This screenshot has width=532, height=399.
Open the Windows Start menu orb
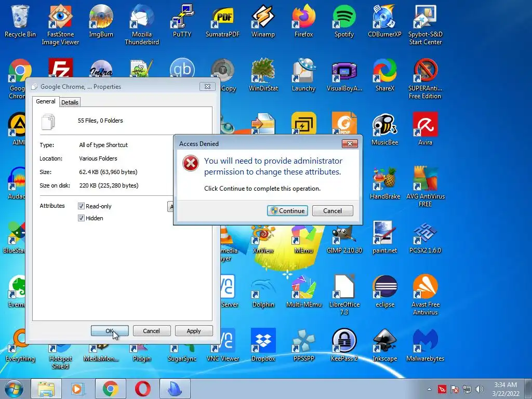(x=14, y=389)
